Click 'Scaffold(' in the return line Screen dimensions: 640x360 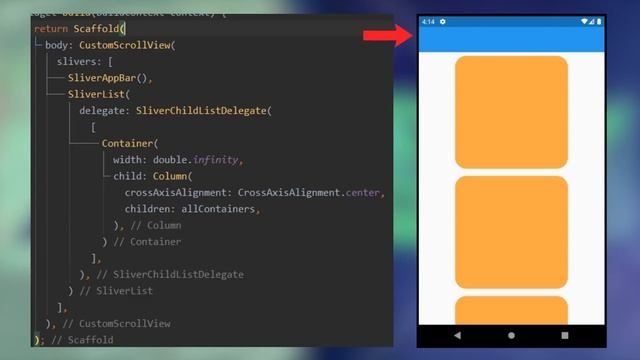100,29
